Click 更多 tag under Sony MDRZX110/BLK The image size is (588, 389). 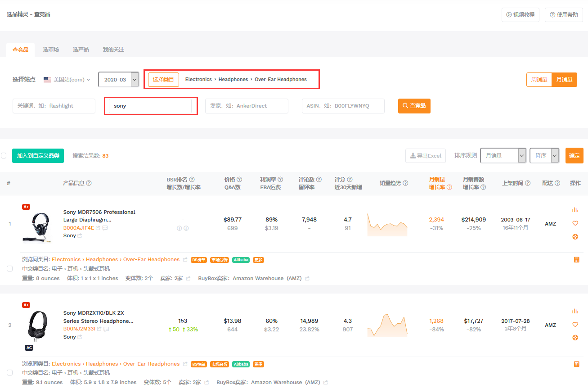258,364
